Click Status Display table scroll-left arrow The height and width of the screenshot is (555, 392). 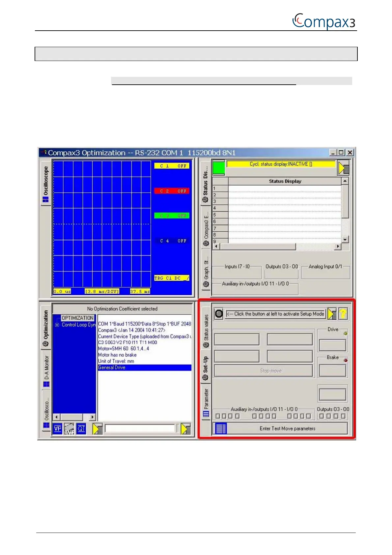pos(216,247)
